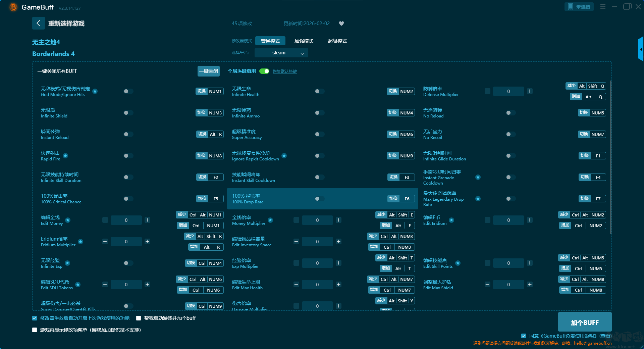Toggle Infinite Skill Duration switch

(x=128, y=177)
